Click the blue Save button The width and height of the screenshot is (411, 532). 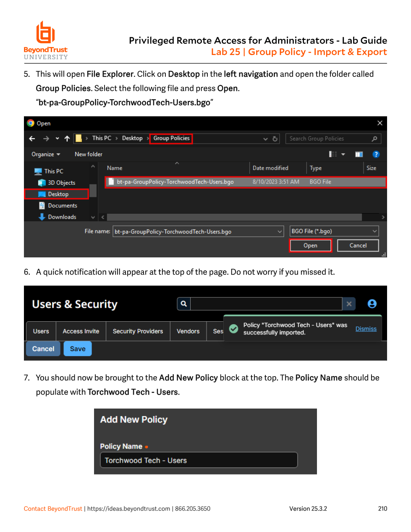pyautogui.click(x=78, y=349)
